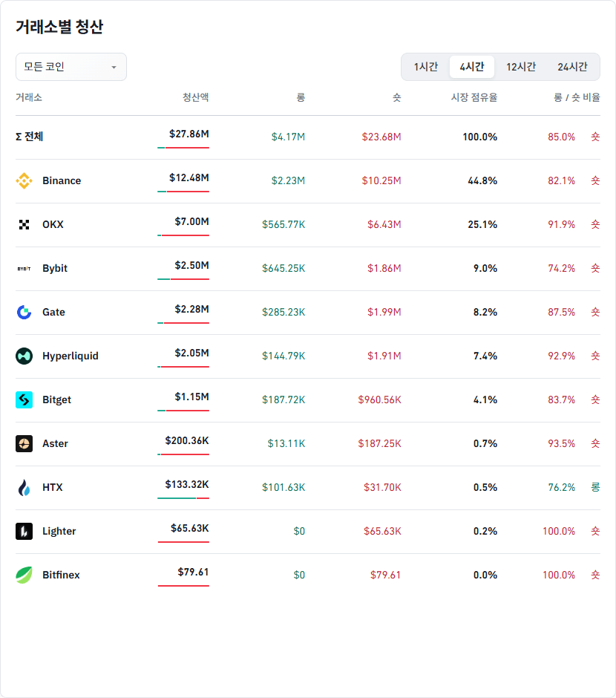Sort by the 청산액 column header
This screenshot has width=616, height=698.
coord(196,97)
